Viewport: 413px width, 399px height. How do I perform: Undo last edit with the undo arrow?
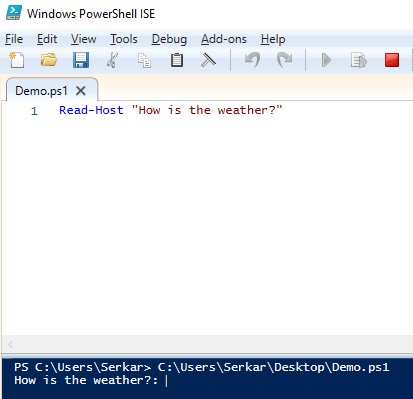click(252, 60)
